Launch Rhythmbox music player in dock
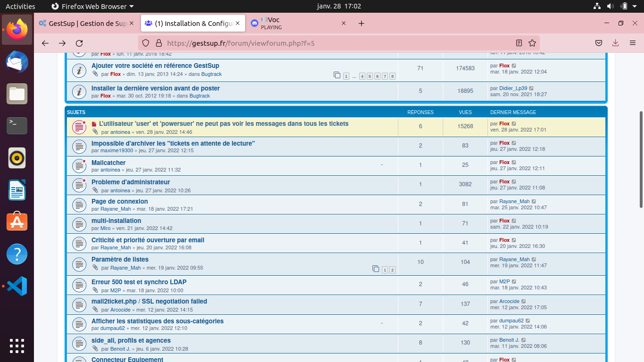The width and height of the screenshot is (644, 362). [17, 158]
